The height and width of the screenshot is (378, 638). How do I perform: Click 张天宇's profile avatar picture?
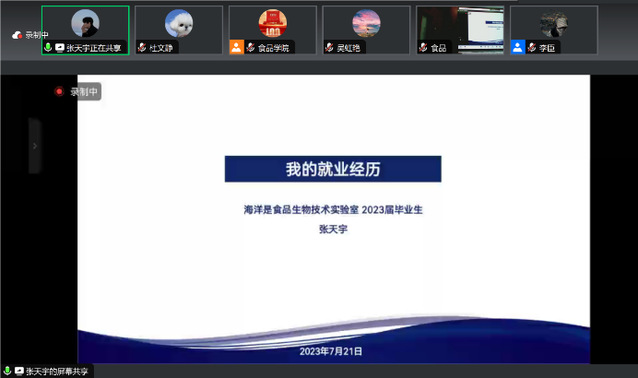coord(85,23)
